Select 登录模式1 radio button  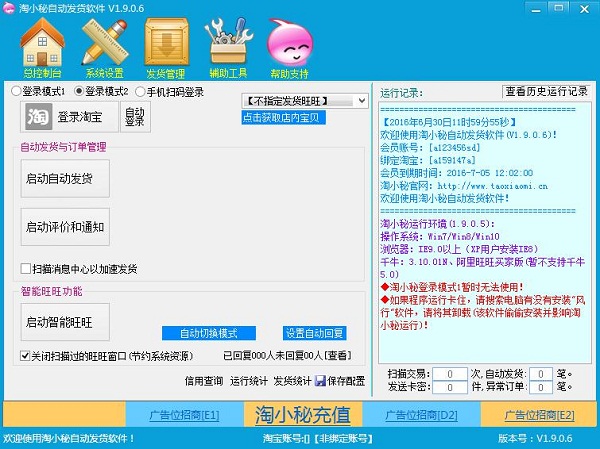[x=16, y=91]
